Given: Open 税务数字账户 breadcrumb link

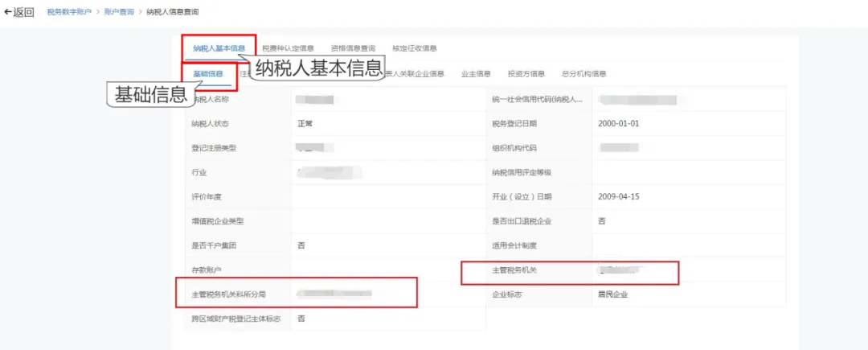Looking at the screenshot, I should 69,12.
